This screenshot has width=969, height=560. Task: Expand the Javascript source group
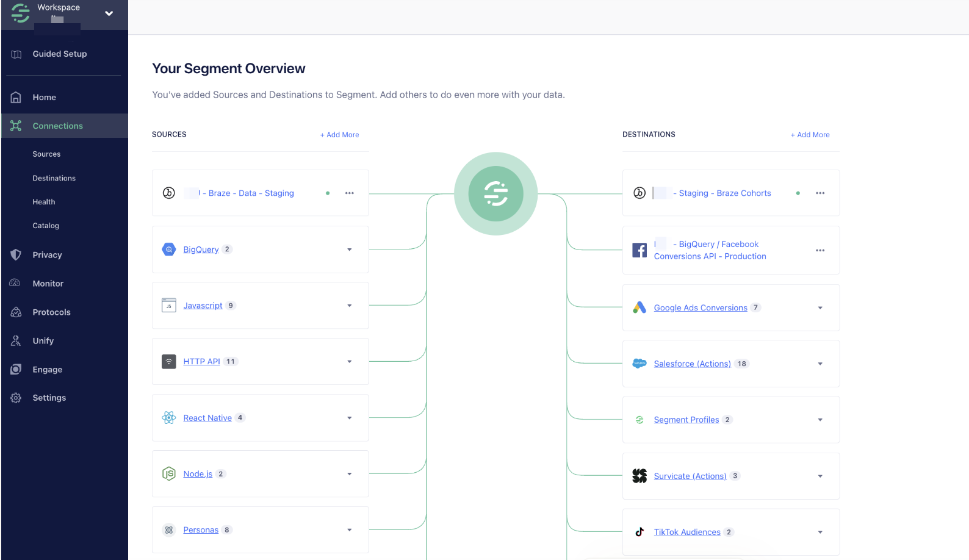[x=350, y=306]
